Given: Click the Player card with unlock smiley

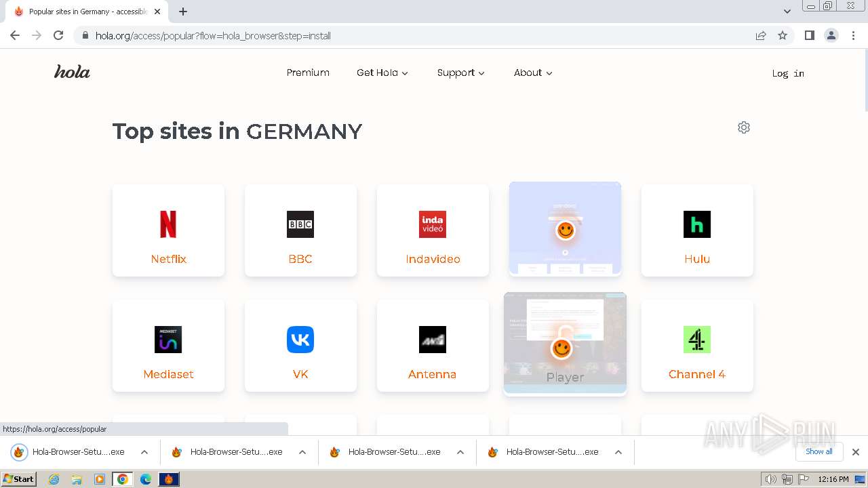Looking at the screenshot, I should pyautogui.click(x=565, y=344).
